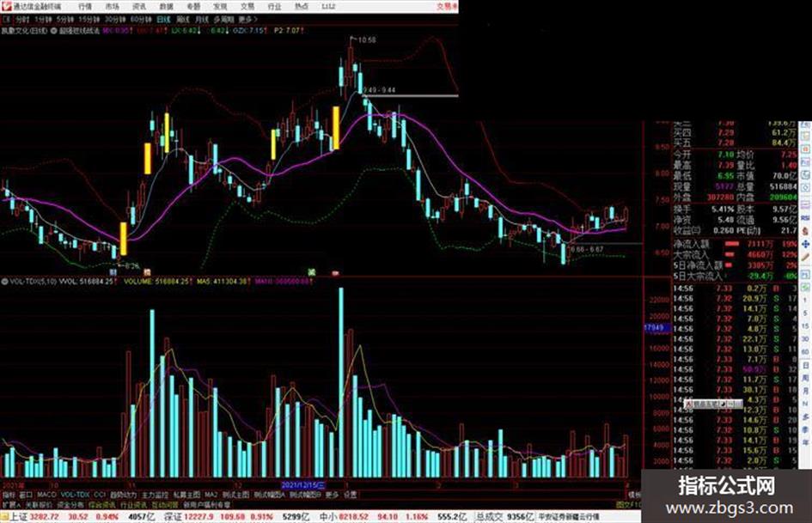Click the 换手 5.41% value
The width and height of the screenshot is (812, 523).
(722, 210)
